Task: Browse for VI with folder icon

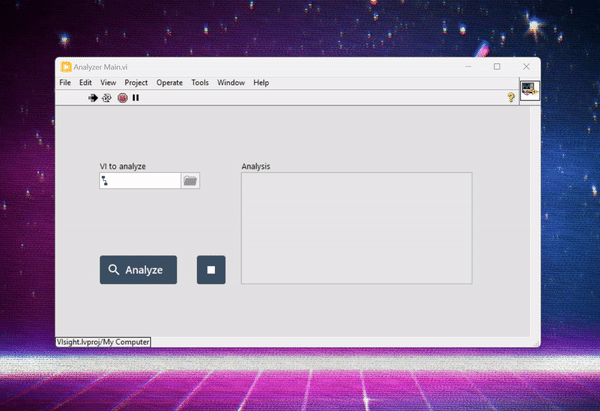Action: point(190,181)
